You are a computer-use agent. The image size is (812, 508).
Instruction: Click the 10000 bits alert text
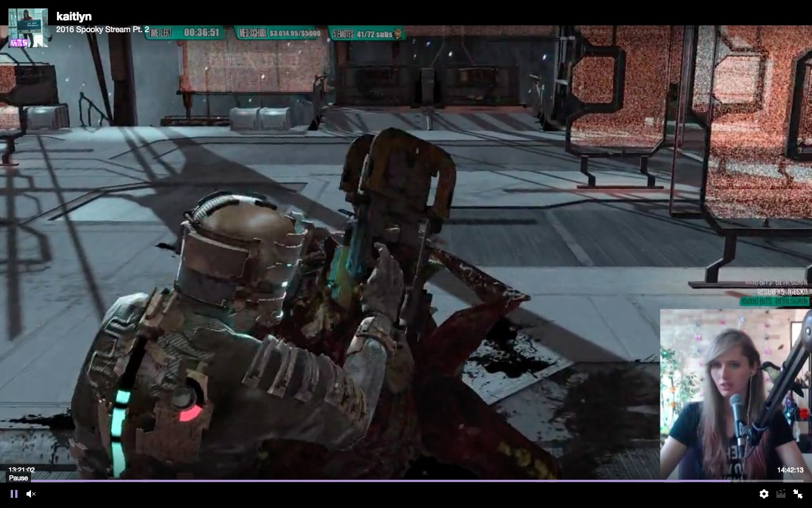tap(775, 302)
